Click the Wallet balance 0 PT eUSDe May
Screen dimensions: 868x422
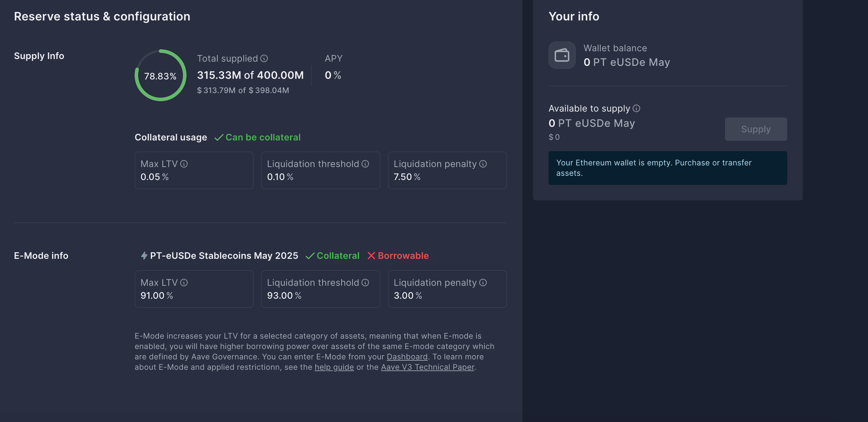[626, 62]
